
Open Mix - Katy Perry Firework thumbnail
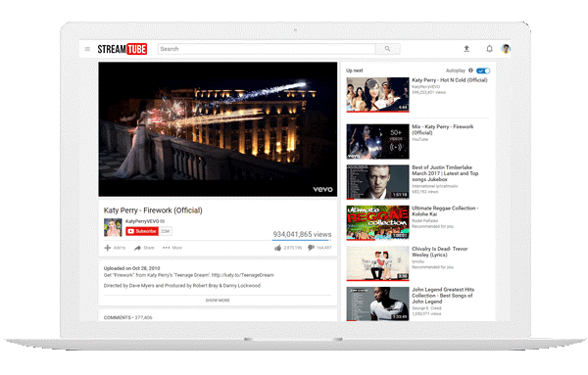377,142
